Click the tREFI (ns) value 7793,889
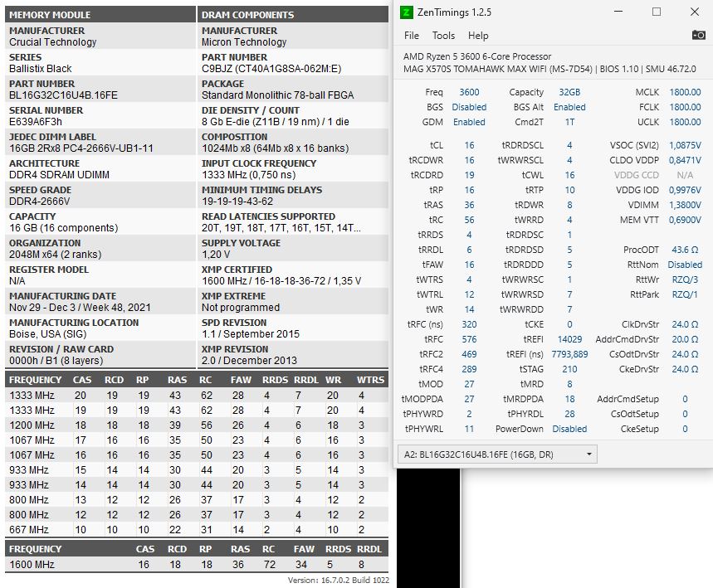The width and height of the screenshot is (713, 588). tap(569, 354)
